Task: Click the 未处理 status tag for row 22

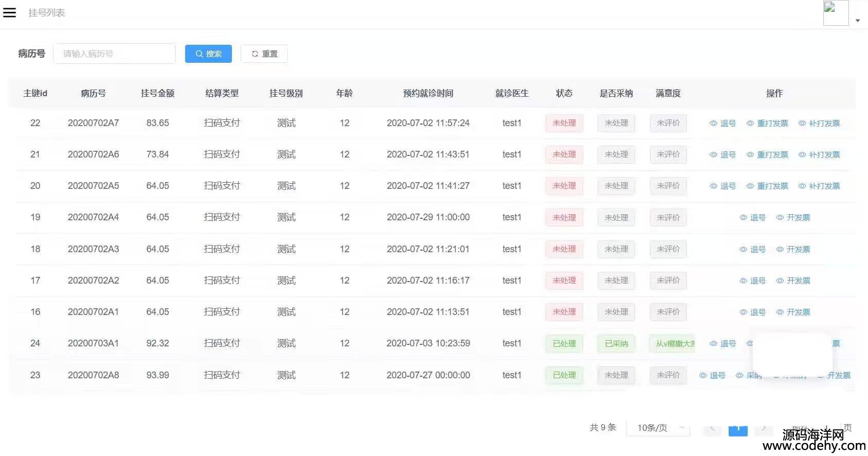Action: click(564, 124)
